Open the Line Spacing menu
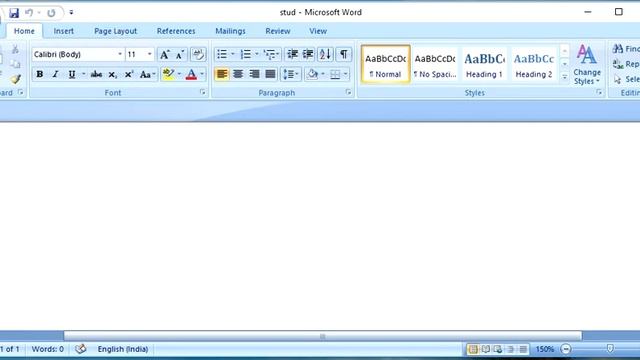 pos(291,74)
